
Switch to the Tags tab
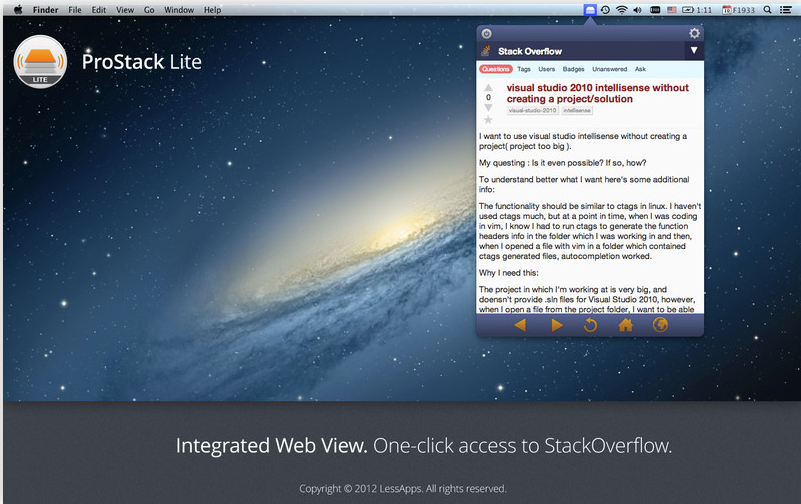(x=524, y=69)
